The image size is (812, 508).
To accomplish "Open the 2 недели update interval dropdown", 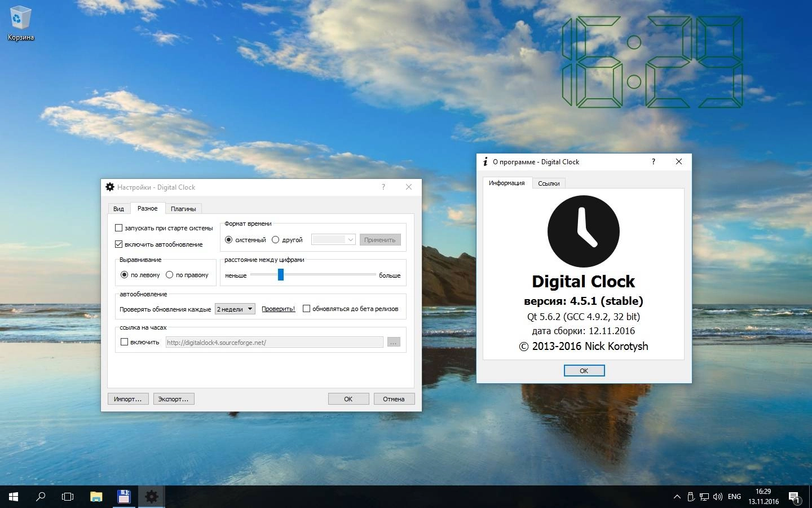I will [x=235, y=309].
